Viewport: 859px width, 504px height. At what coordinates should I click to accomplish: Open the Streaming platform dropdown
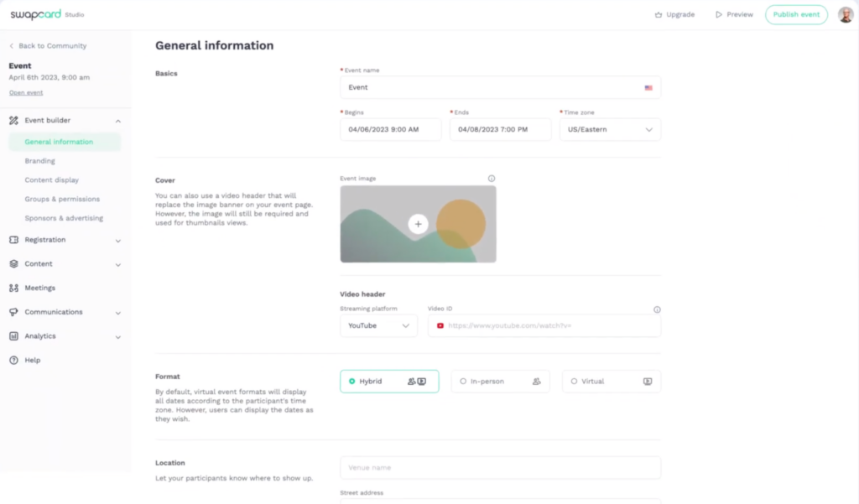pos(378,325)
